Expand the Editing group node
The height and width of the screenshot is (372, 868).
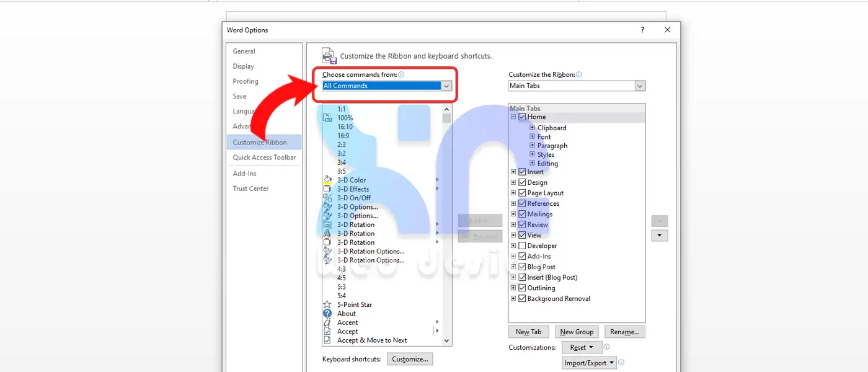[533, 163]
